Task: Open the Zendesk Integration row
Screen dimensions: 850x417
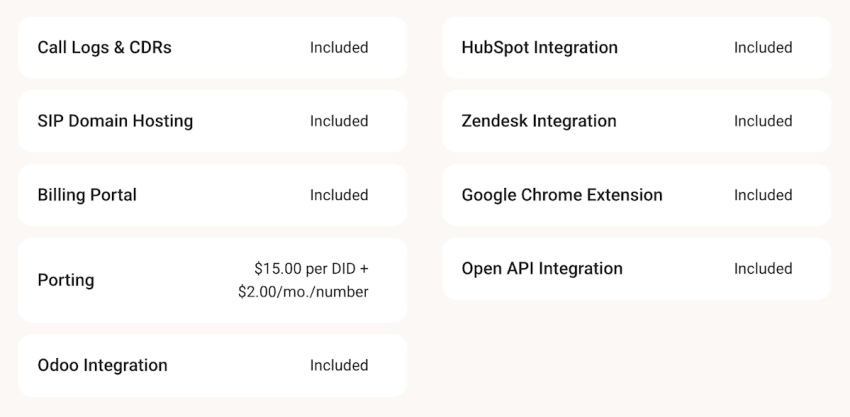Action: (x=636, y=121)
